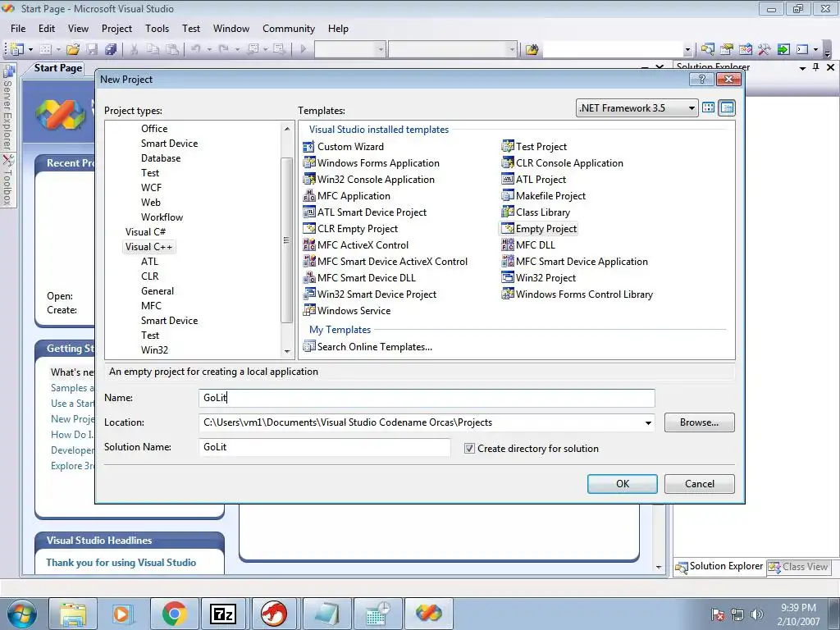Click the Cancel button
The image size is (840, 630).
coord(700,484)
